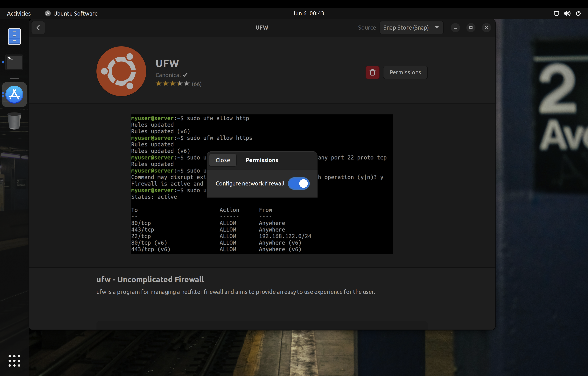Maximize the Ubuntu Software window

[471, 28]
